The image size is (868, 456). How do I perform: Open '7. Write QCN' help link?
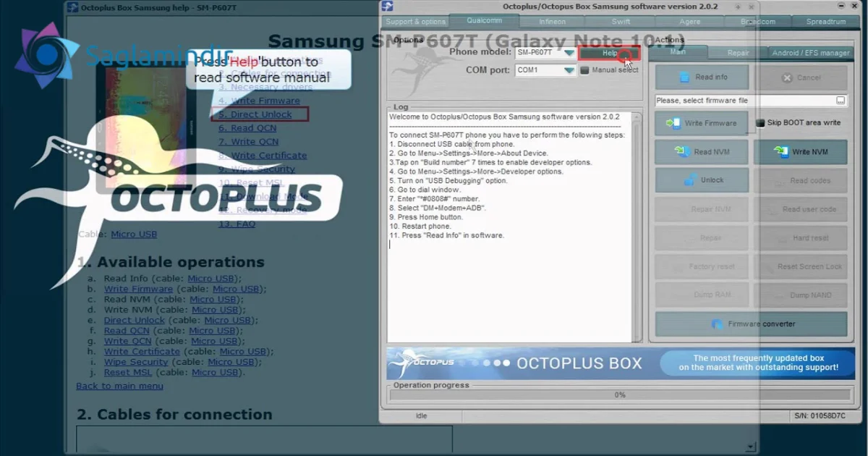click(248, 142)
